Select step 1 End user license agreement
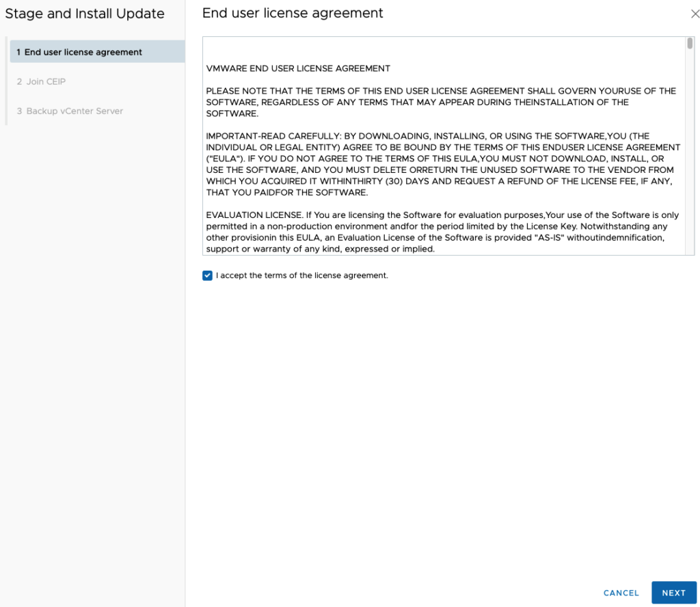This screenshot has height=607, width=700. point(97,52)
